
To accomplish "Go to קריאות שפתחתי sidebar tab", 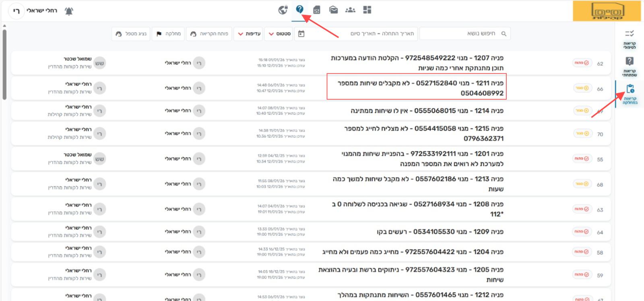I will (630, 67).
